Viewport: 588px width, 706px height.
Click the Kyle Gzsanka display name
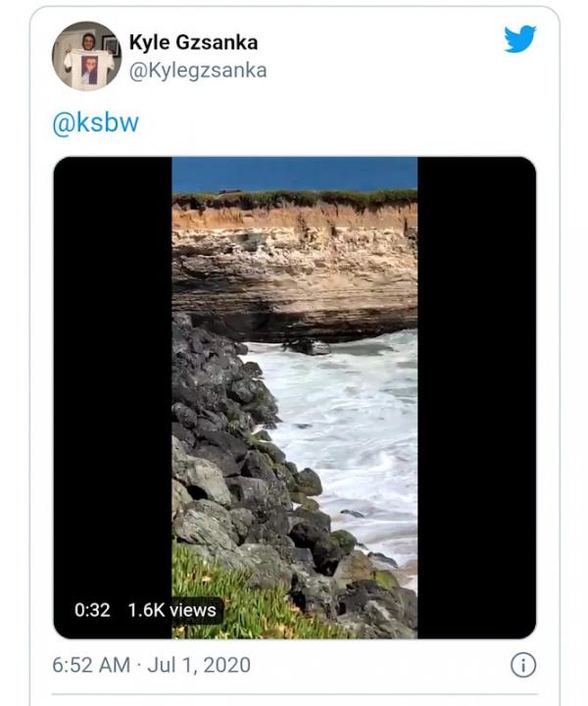(193, 42)
